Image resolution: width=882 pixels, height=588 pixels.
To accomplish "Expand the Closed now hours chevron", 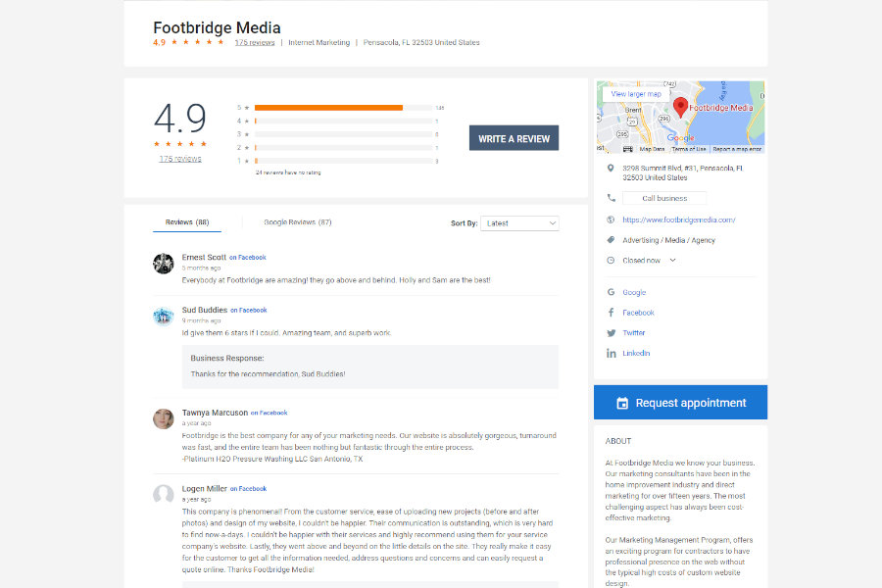I will tap(672, 260).
